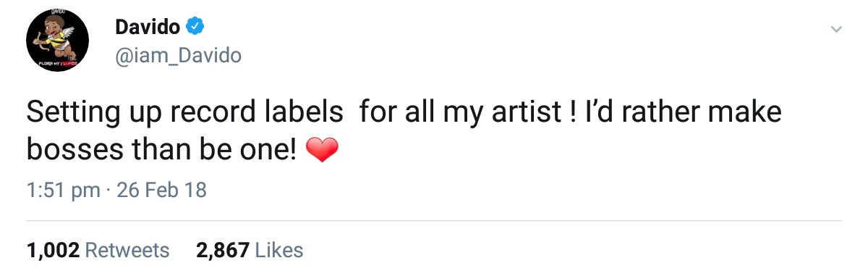868x271 pixels.
Task: Click the blue verified badge
Action: click(x=195, y=28)
